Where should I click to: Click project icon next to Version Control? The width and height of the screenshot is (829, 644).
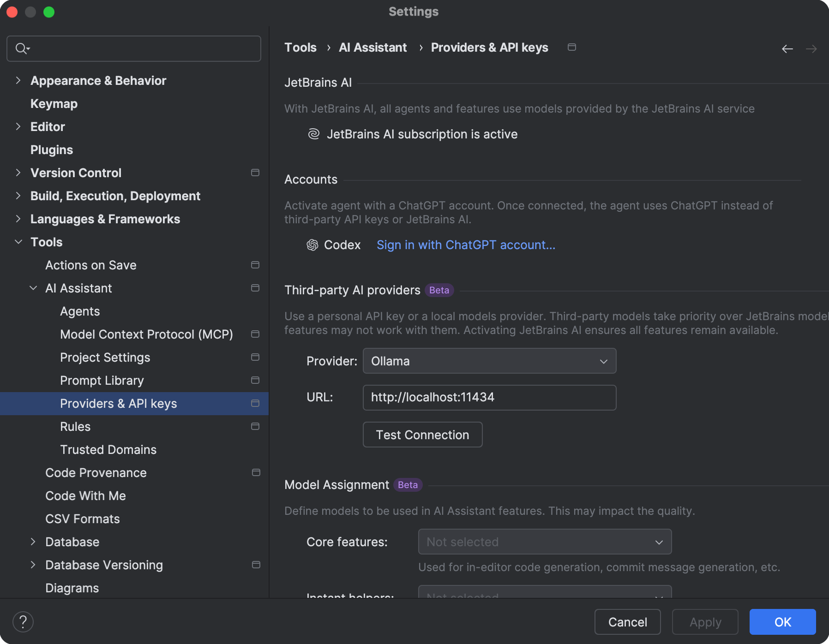click(x=255, y=173)
